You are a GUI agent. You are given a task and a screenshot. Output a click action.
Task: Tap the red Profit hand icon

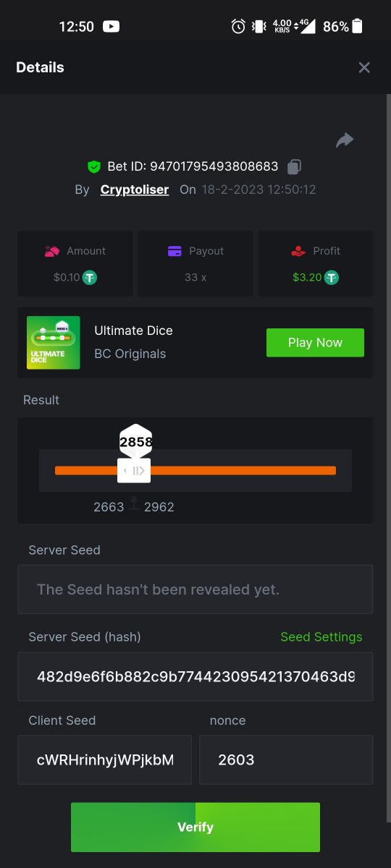(x=298, y=251)
